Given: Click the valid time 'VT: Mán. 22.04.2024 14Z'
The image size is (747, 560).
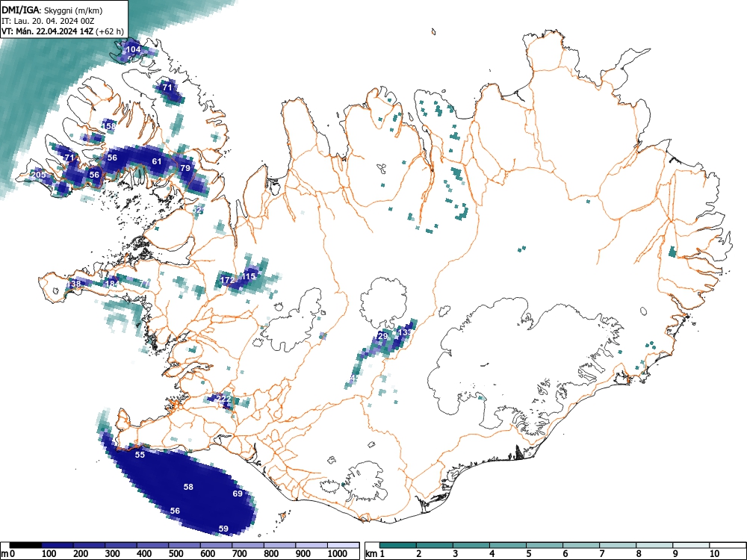Looking at the screenshot, I should click(x=48, y=31).
